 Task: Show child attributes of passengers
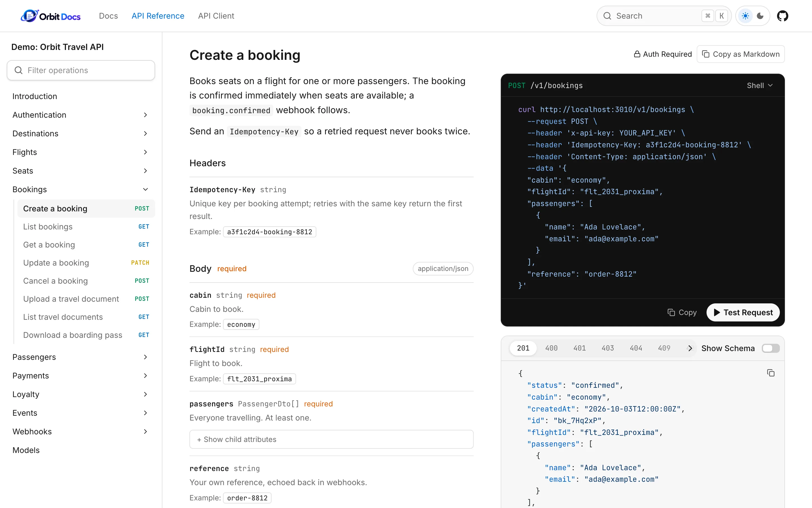point(331,439)
